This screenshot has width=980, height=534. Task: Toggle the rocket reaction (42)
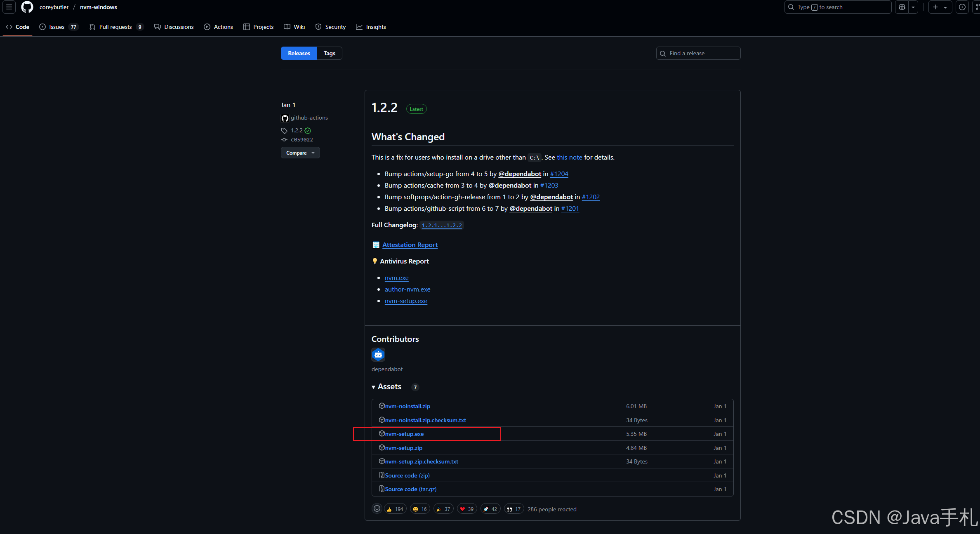(490, 509)
